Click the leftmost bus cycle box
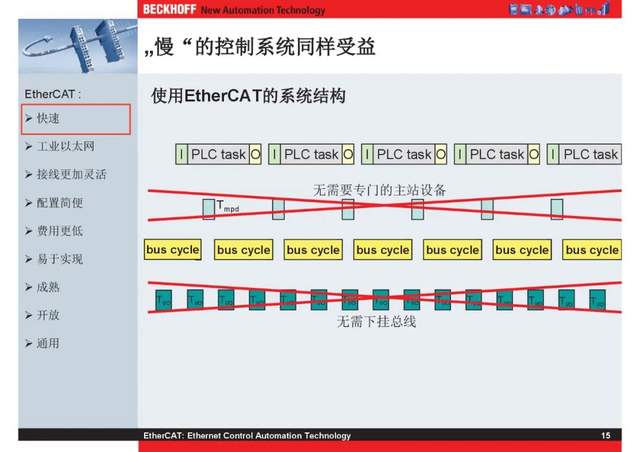 [x=173, y=249]
